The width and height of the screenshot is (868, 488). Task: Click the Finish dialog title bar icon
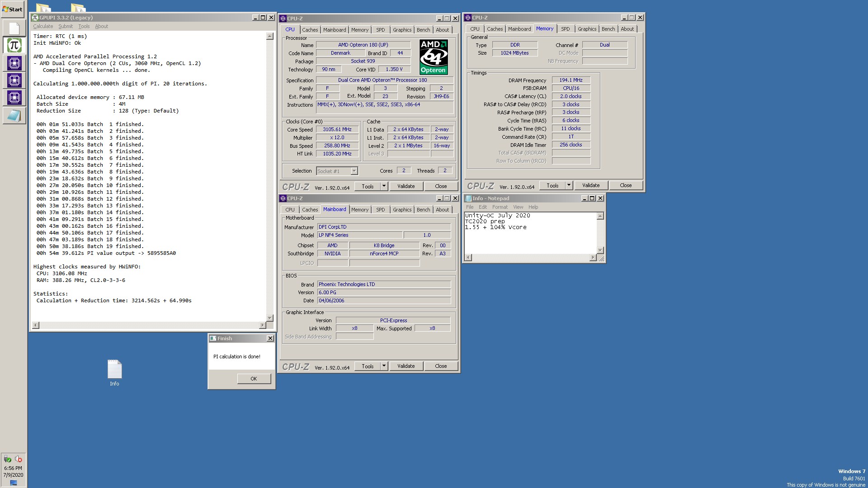(x=212, y=338)
